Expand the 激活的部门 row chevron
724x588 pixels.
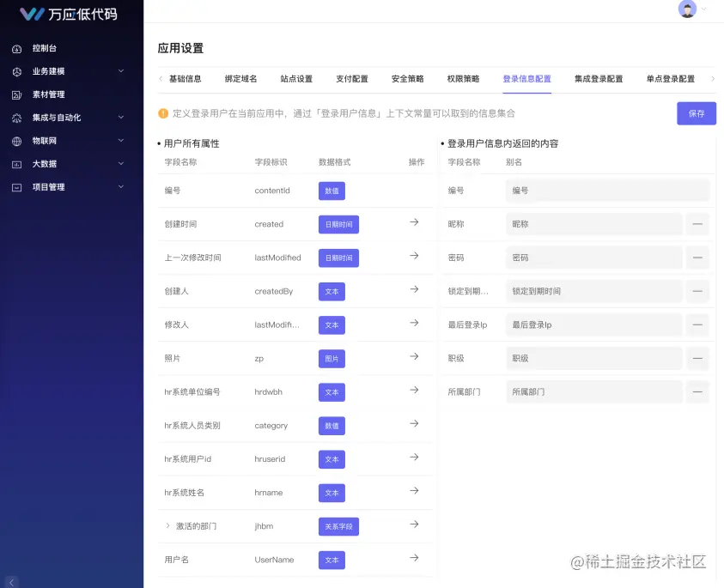(x=167, y=526)
